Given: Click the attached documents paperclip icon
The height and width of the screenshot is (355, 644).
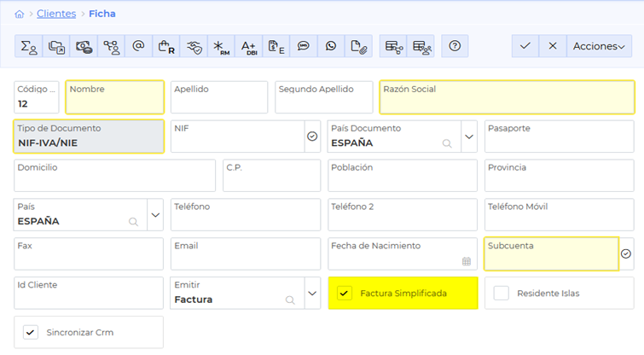Looking at the screenshot, I should click(359, 46).
